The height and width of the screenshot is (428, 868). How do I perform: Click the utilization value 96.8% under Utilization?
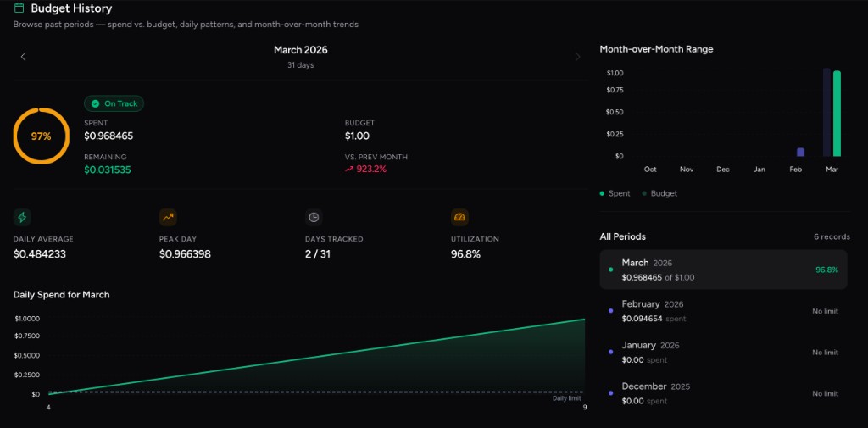point(465,254)
